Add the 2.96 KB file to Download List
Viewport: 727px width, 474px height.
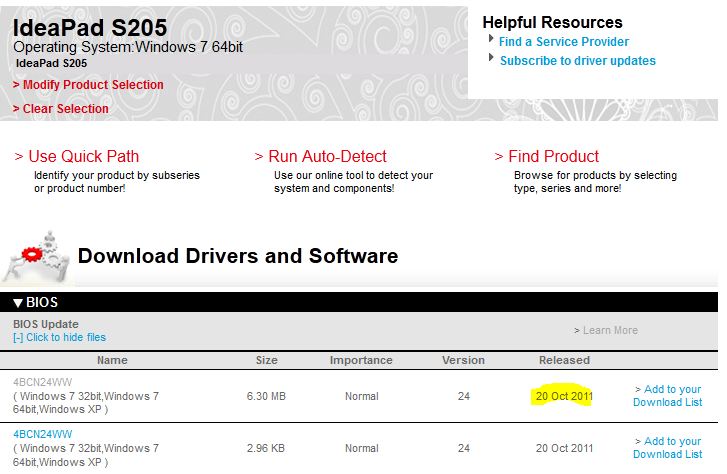coord(668,448)
